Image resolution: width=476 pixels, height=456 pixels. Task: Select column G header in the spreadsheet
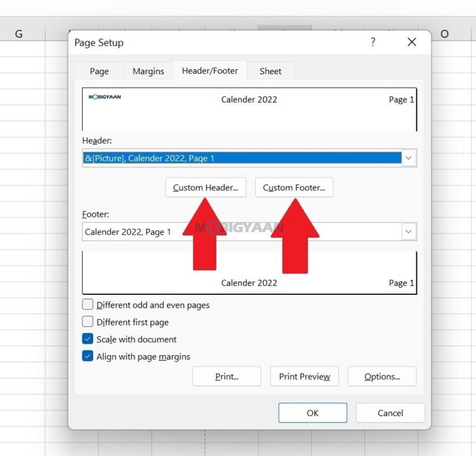click(x=19, y=34)
